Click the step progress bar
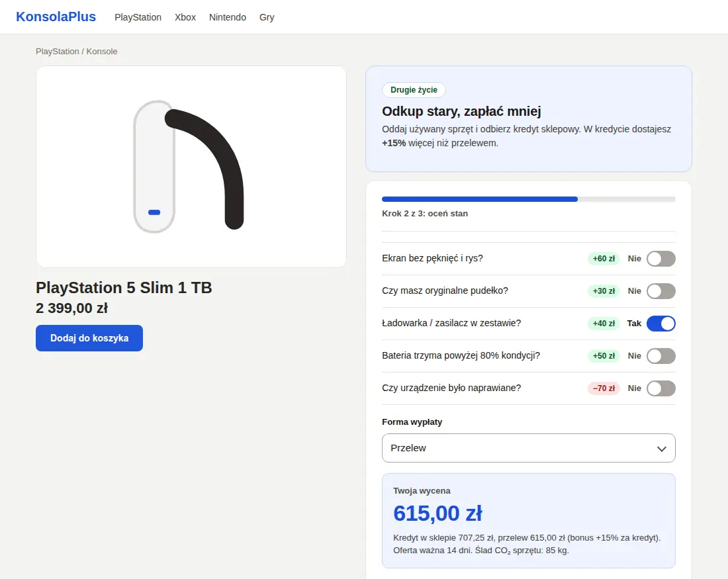728x579 pixels. coord(528,199)
